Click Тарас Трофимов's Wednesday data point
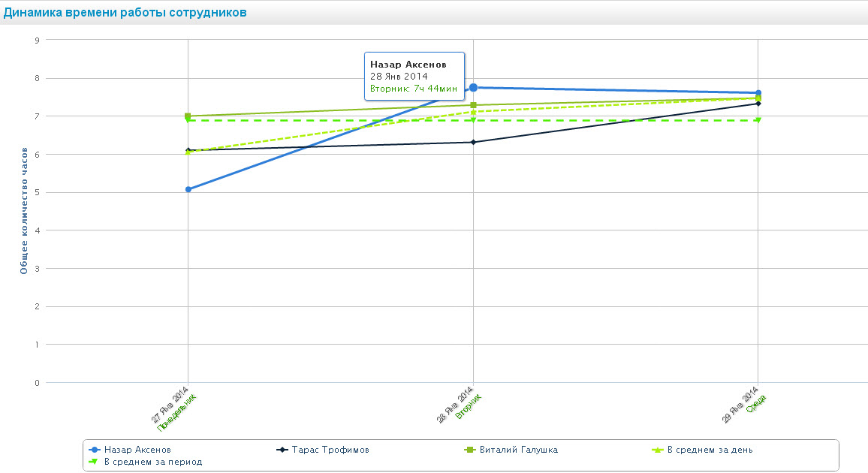Image resolution: width=868 pixels, height=473 pixels. click(x=758, y=104)
